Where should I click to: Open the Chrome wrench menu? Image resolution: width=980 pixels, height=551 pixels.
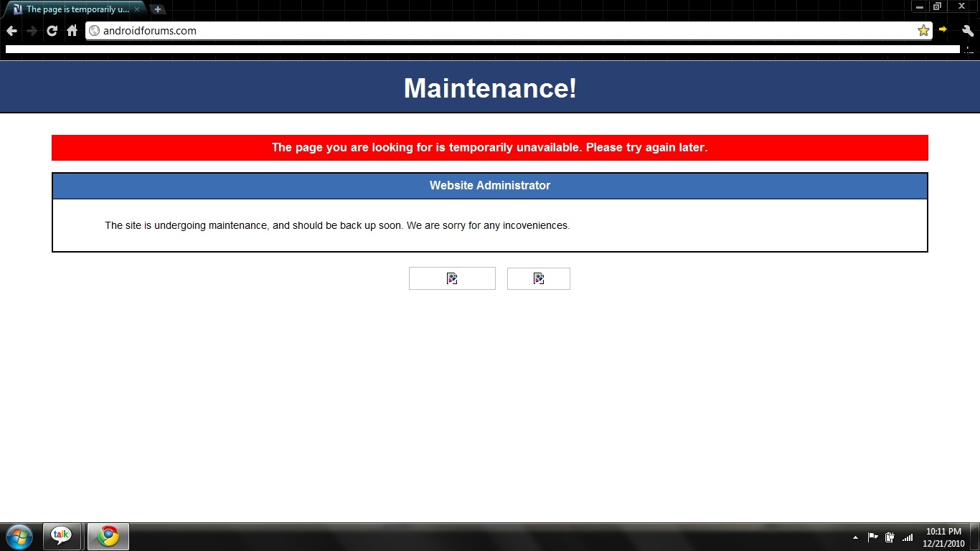tap(967, 31)
